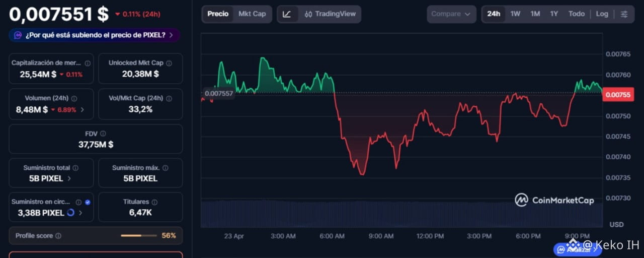
Task: Select the Mkt Cap tab
Action: click(252, 14)
